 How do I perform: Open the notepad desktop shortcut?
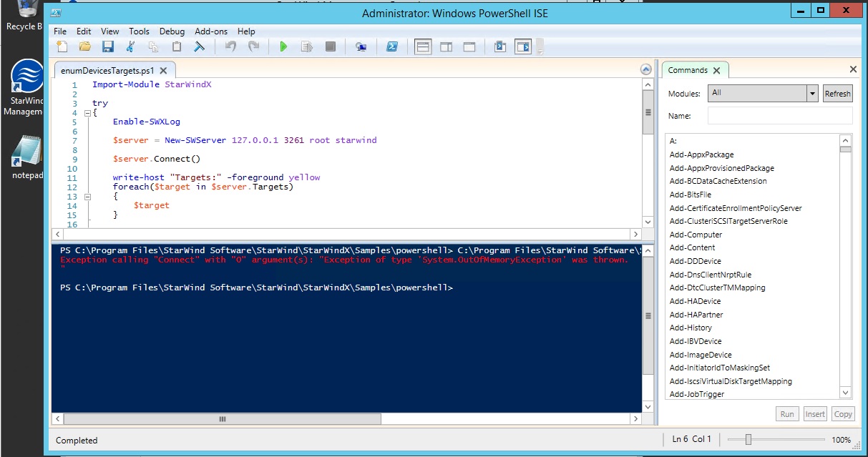[26, 157]
